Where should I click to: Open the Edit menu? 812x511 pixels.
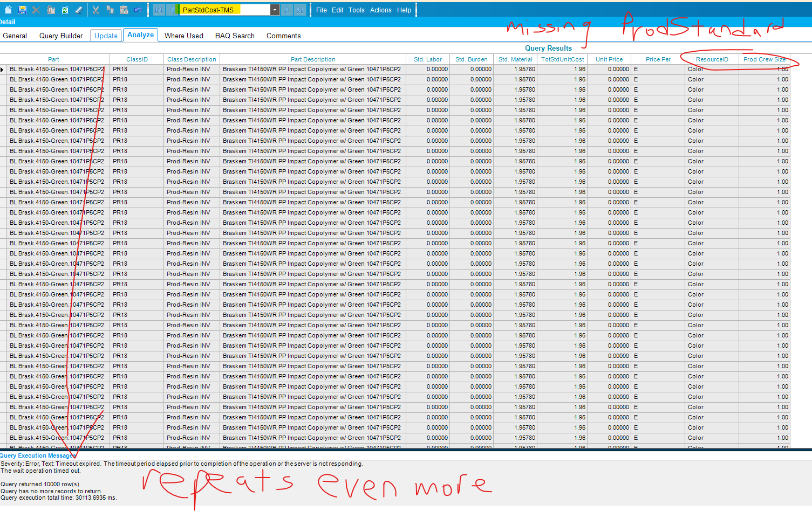click(338, 10)
